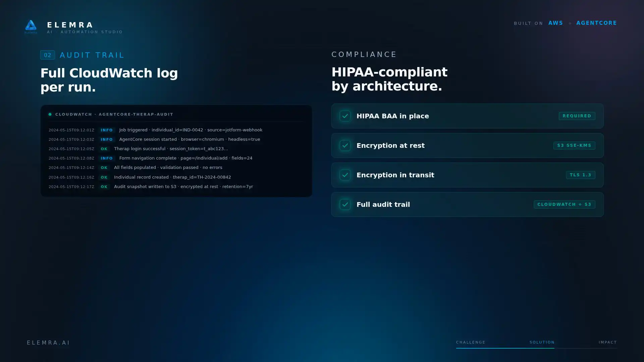Click timestamp 2024-05-15T09:12:17Z
This screenshot has width=644, height=362.
(71, 187)
